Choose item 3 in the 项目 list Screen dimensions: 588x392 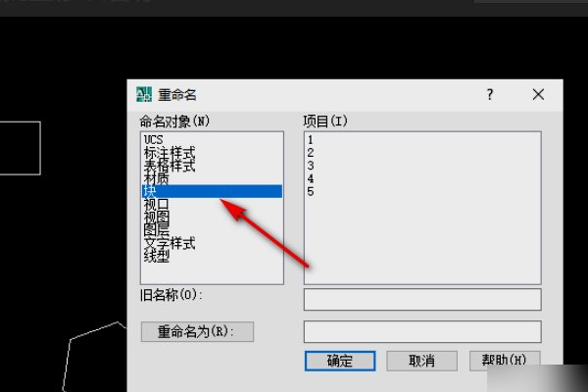pos(310,166)
